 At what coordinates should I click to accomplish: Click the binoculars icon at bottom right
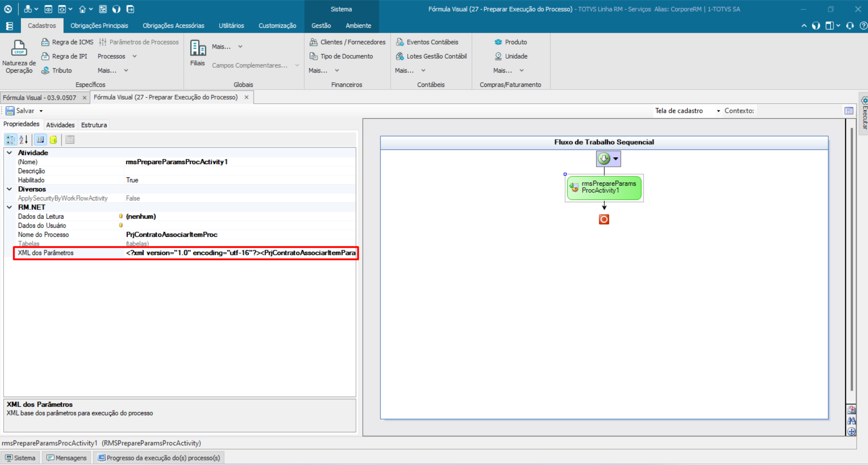pyautogui.click(x=852, y=421)
